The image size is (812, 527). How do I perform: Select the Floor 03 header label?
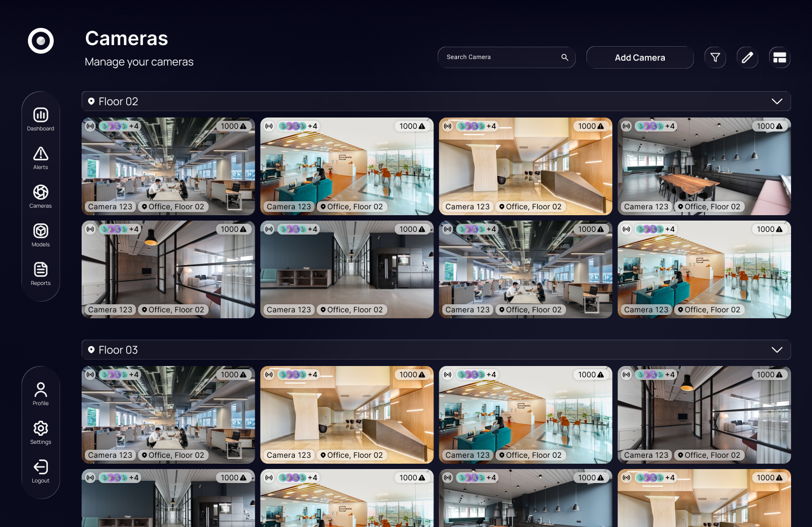118,349
